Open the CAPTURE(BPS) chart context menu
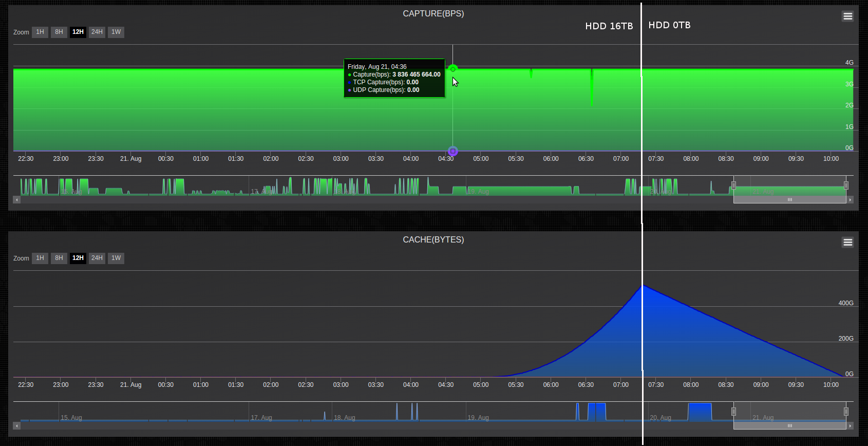This screenshot has width=868, height=446. 847,16
